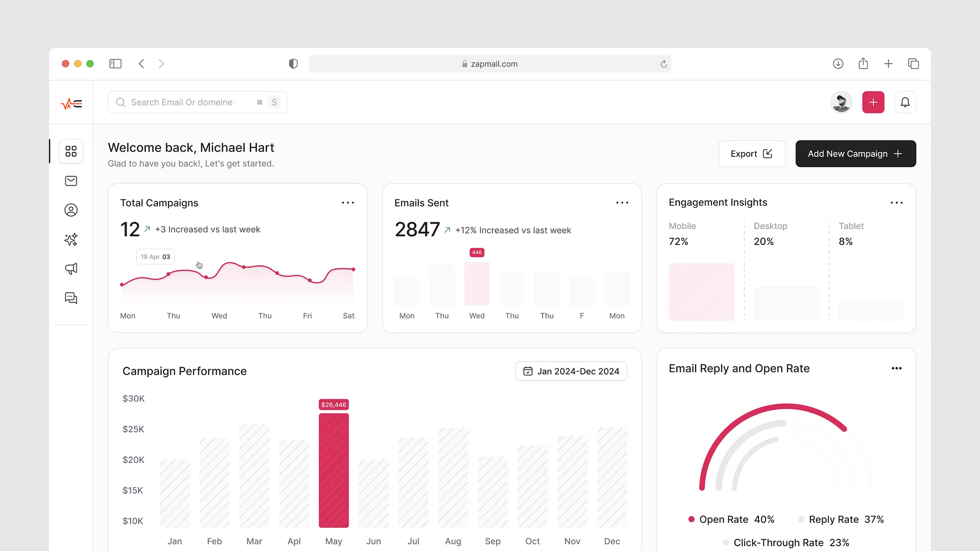
Task: Open Total Campaigns three-dot menu
Action: (348, 203)
